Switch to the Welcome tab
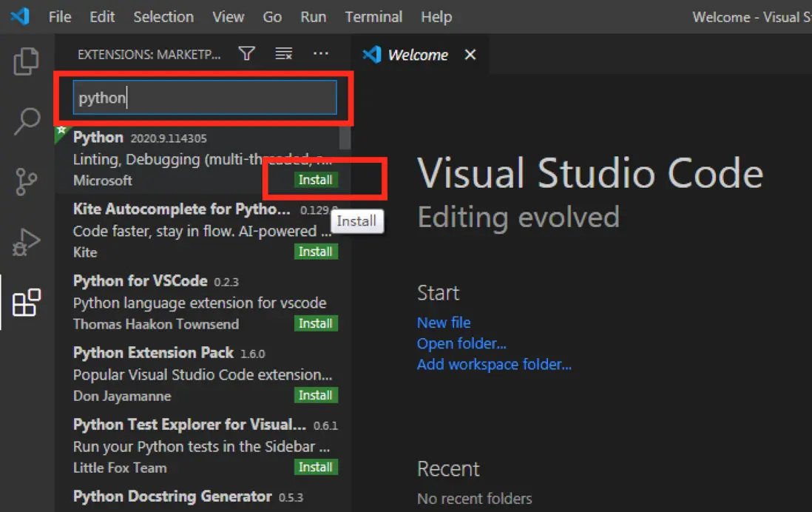This screenshot has width=812, height=512. click(x=418, y=54)
